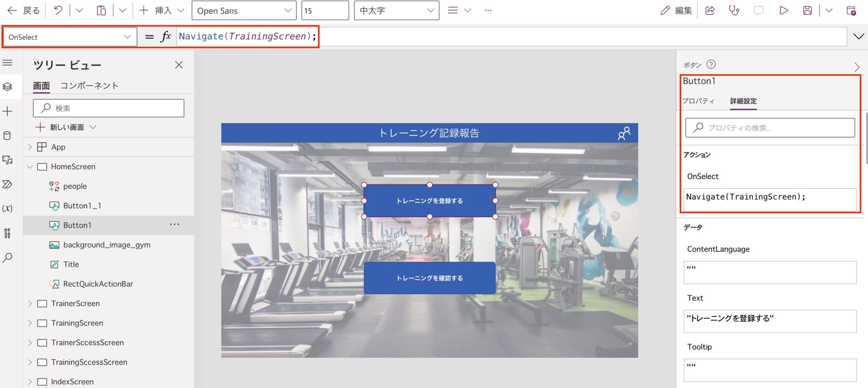Image resolution: width=868 pixels, height=388 pixels.
Task: Click the font size field showing 15
Action: [325, 11]
